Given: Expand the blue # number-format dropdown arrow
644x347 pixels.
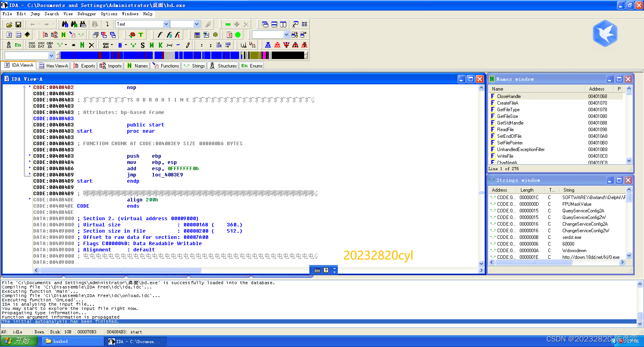Looking at the screenshot, I should [126, 45].
